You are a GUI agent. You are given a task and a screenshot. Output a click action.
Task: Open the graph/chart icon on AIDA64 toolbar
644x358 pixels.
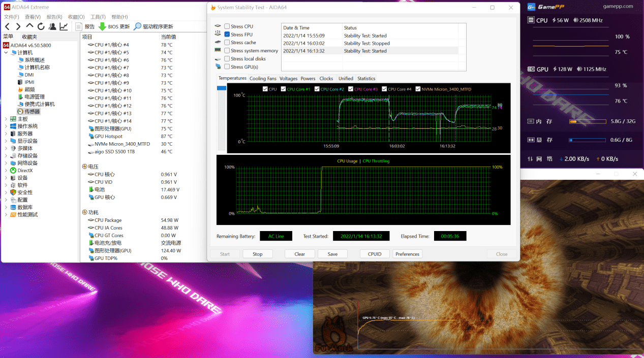(64, 26)
